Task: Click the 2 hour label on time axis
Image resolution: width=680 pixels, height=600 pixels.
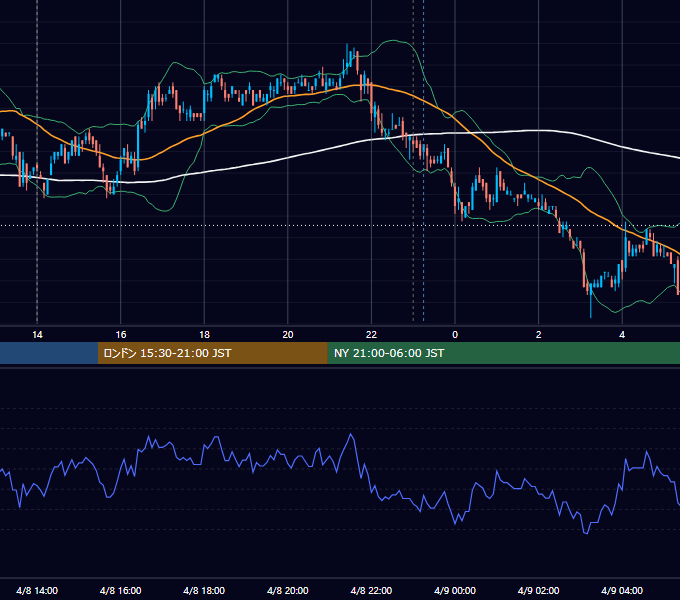Action: pyautogui.click(x=538, y=335)
